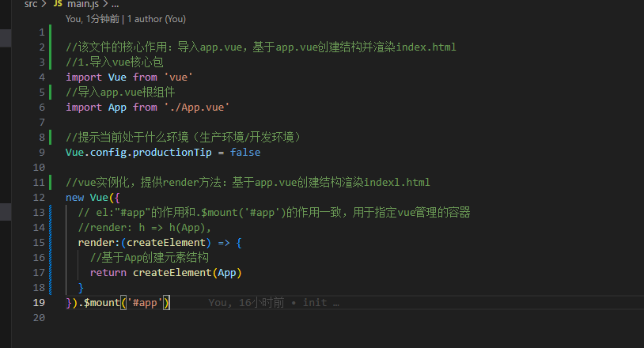The height and width of the screenshot is (348, 644).
Task: Click the identifier Vue in the first import
Action: [117, 78]
